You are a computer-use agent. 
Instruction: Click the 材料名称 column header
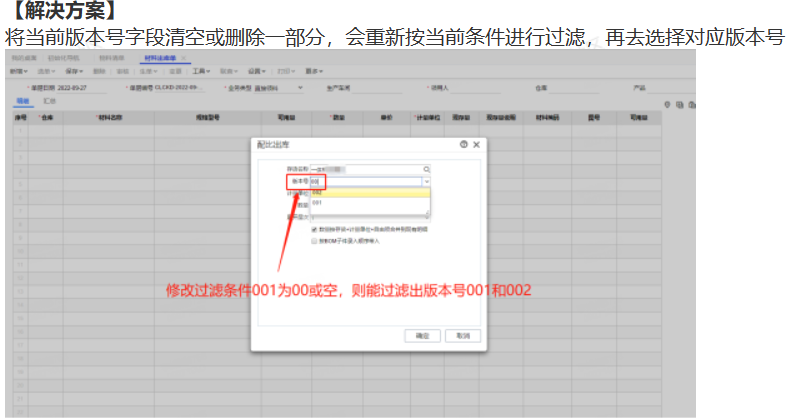tap(109, 117)
